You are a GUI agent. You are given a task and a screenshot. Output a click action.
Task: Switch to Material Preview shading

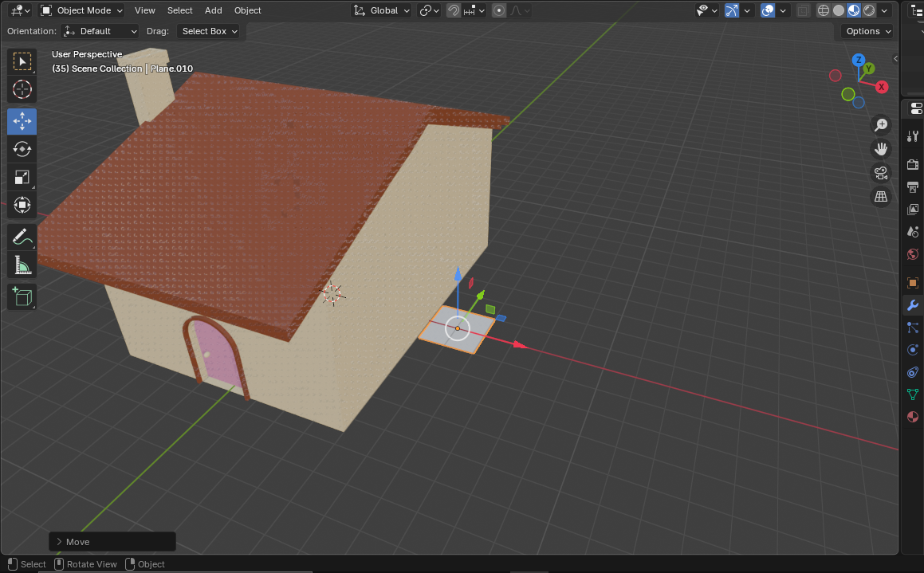coord(854,10)
